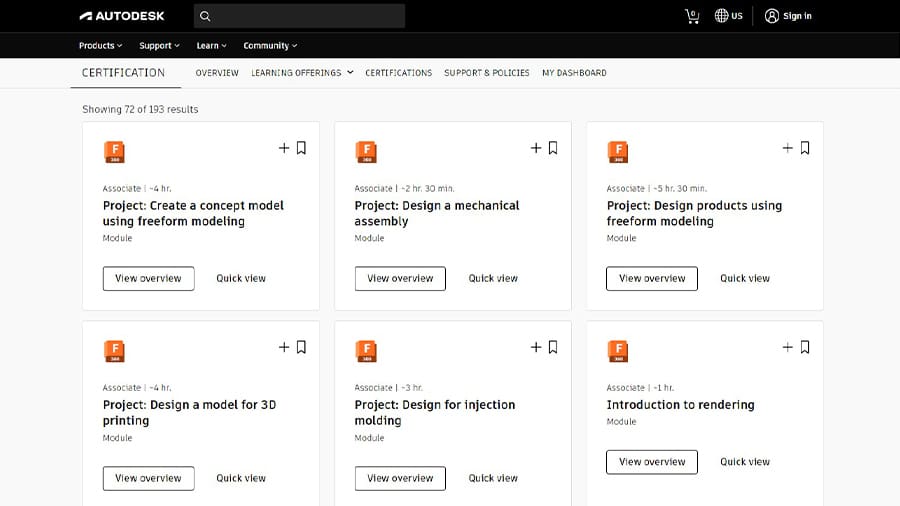This screenshot has height=506, width=900.
Task: Click Fusion 360 icon on 'injection molding' card
Action: coord(366,351)
